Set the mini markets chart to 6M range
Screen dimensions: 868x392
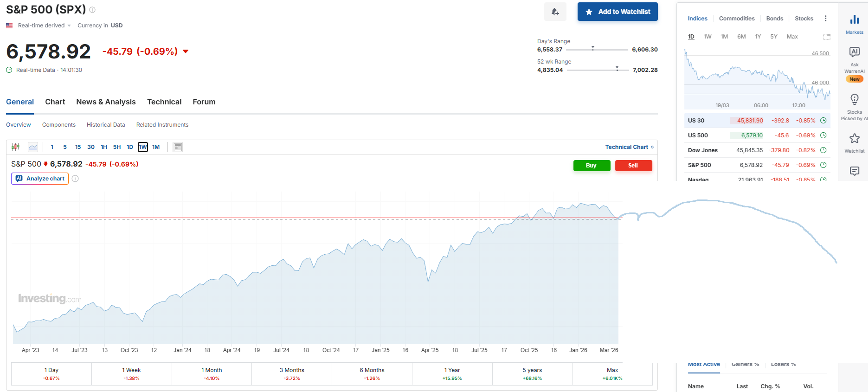tap(741, 37)
